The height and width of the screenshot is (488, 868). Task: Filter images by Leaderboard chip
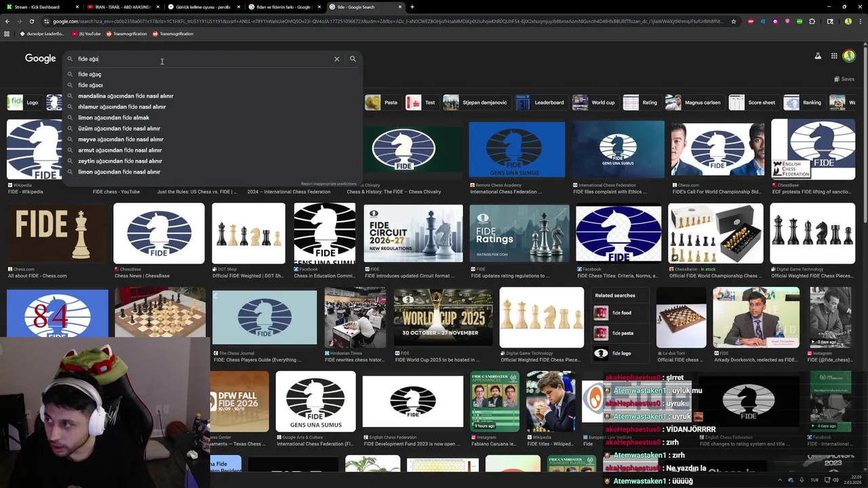click(x=540, y=102)
